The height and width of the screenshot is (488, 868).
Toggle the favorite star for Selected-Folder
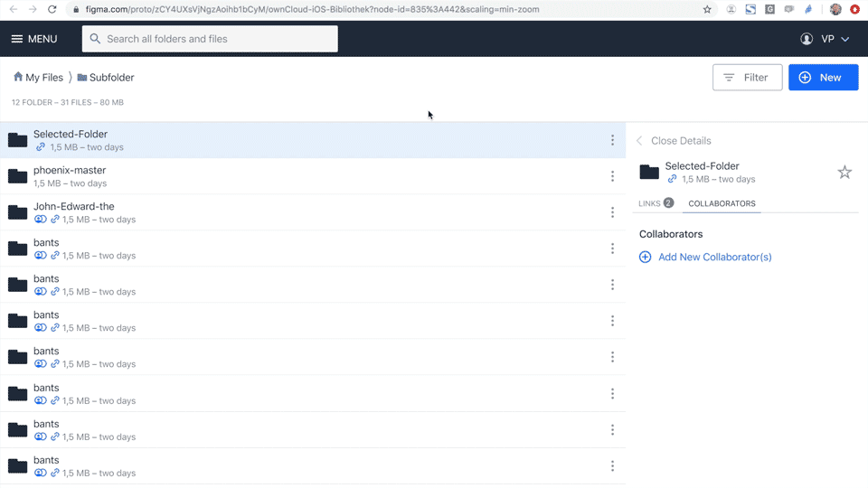(x=844, y=172)
